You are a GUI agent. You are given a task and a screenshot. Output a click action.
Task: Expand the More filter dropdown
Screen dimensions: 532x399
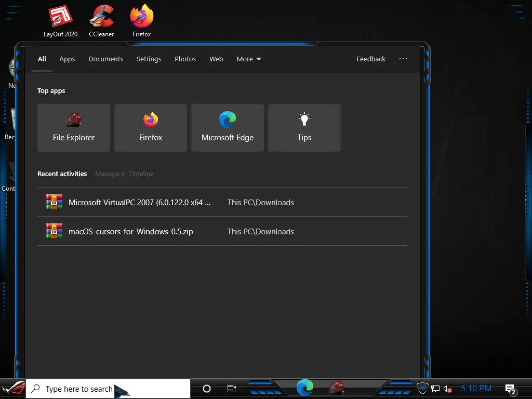(249, 59)
